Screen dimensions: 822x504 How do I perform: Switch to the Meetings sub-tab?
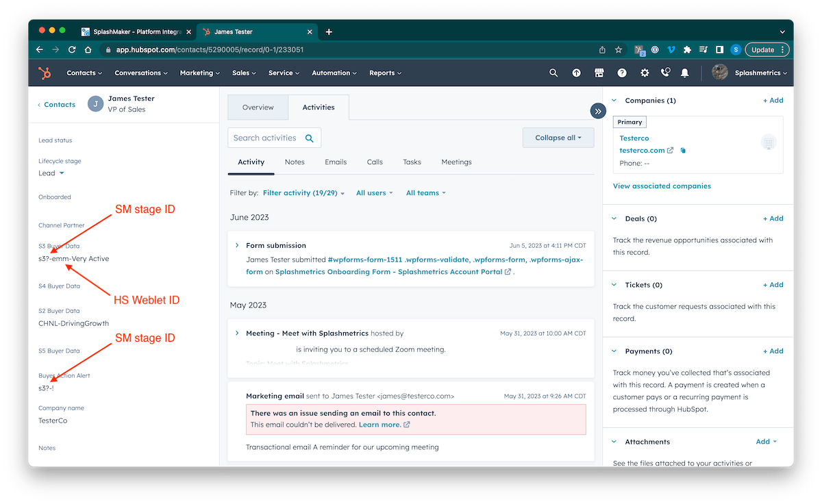(x=456, y=162)
